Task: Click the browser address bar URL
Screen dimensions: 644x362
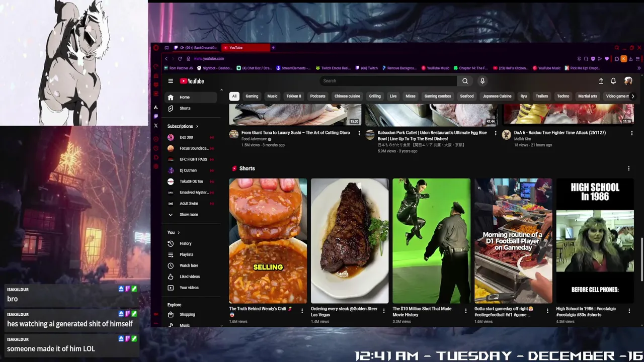Action: click(209, 59)
